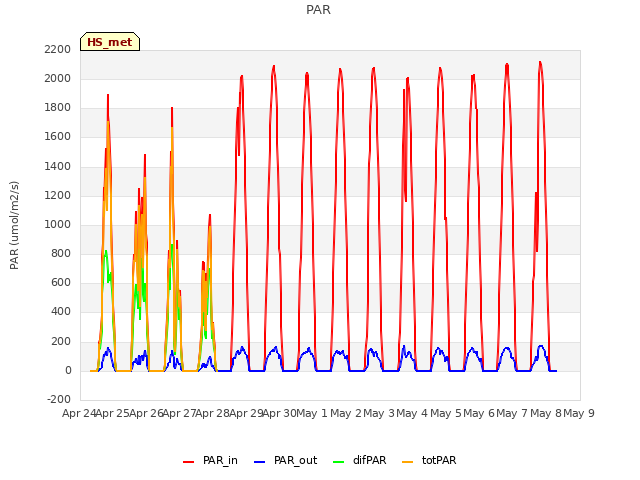Image resolution: width=640 pixels, height=480 pixels.
Task: Click the red PAR_in legend swatch
Action: click(189, 462)
